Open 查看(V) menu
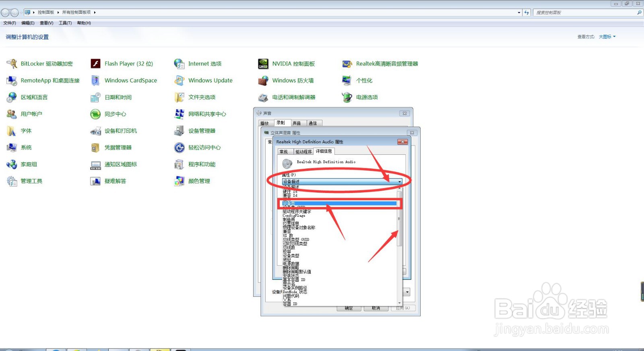Screen dimensions: 644x351 [x=47, y=23]
